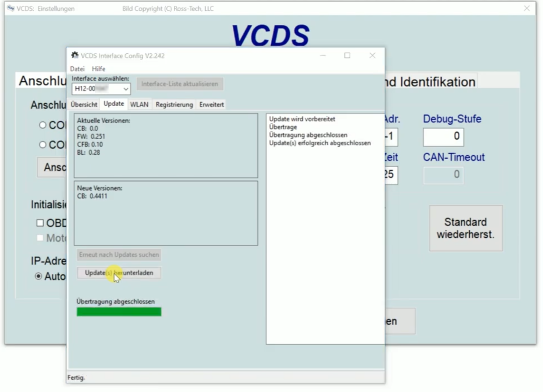The width and height of the screenshot is (543, 392).
Task: Maximize the Interface Config window
Action: coord(347,56)
